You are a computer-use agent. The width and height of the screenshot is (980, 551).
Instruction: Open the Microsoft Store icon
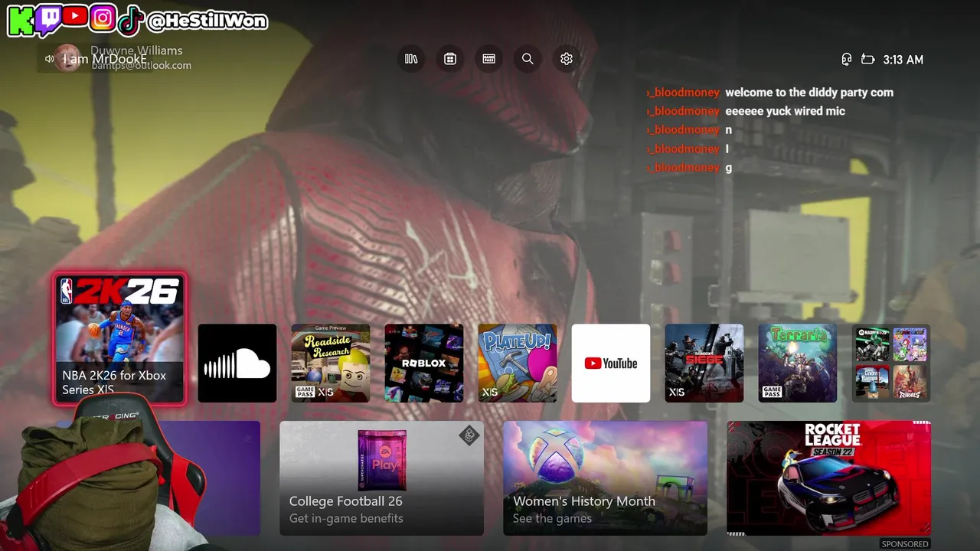point(450,59)
